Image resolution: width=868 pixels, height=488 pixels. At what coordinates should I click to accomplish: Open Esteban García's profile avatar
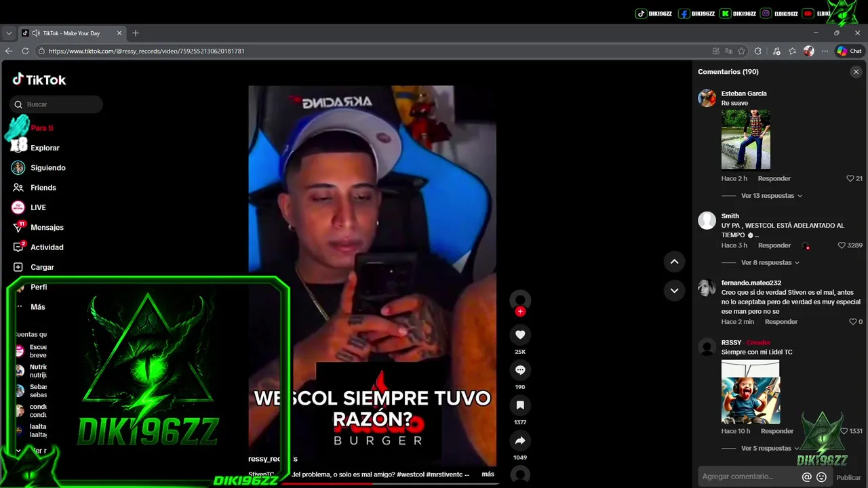[707, 98]
